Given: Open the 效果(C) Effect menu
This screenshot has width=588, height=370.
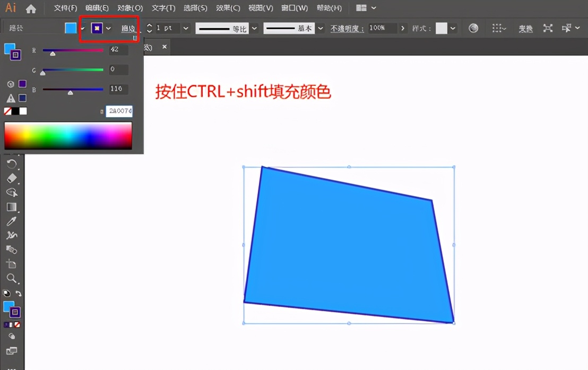Looking at the screenshot, I should click(228, 8).
